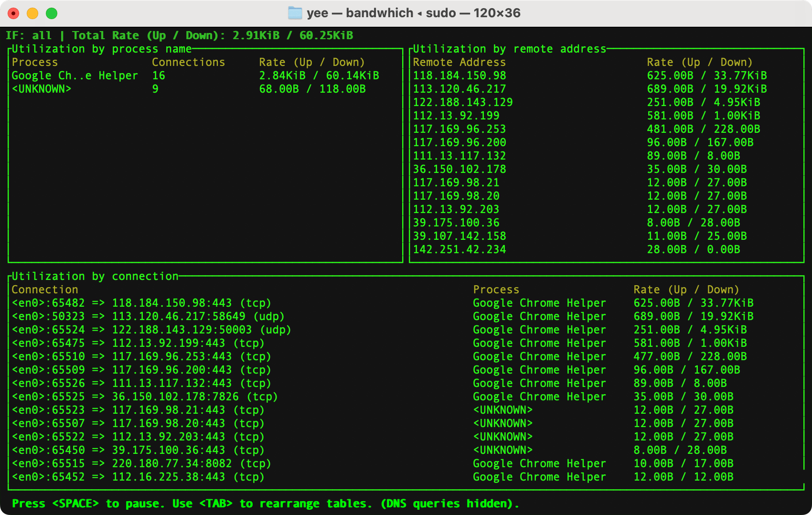This screenshot has height=515, width=812.
Task: Select connection <en0>:65526 to 111.13.117.132:443
Action: (141, 383)
